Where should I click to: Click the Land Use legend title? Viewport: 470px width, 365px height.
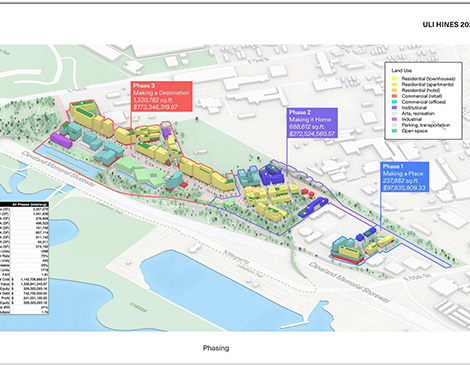(x=401, y=71)
